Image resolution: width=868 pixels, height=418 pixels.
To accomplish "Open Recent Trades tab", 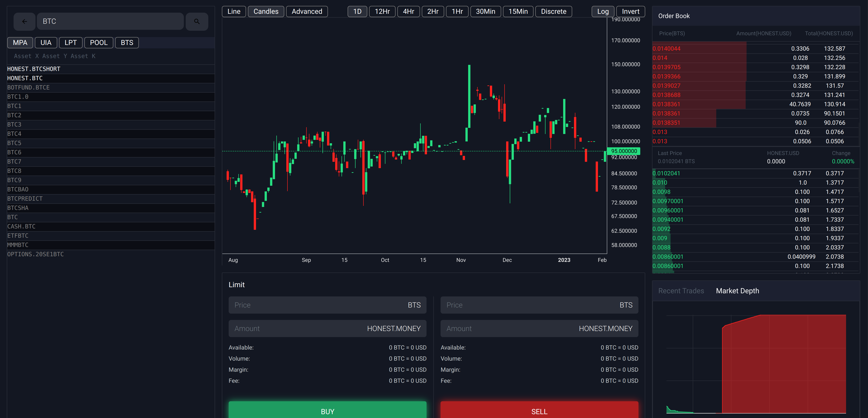I will pos(681,291).
